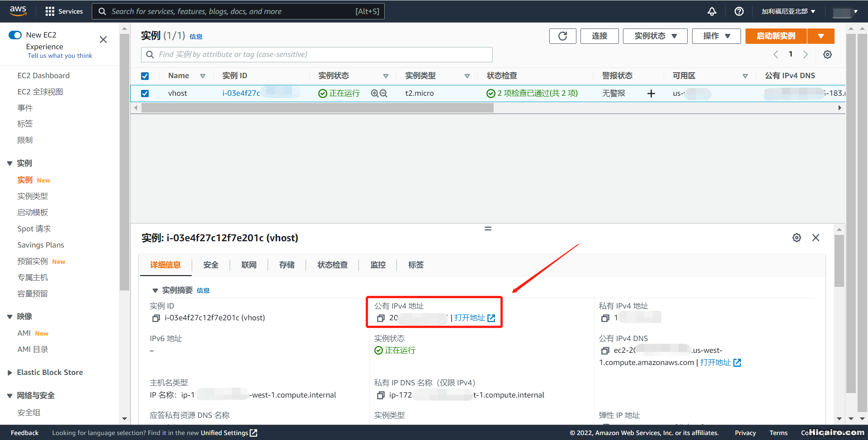Expand the Elastic Block Store section

[x=10, y=373]
